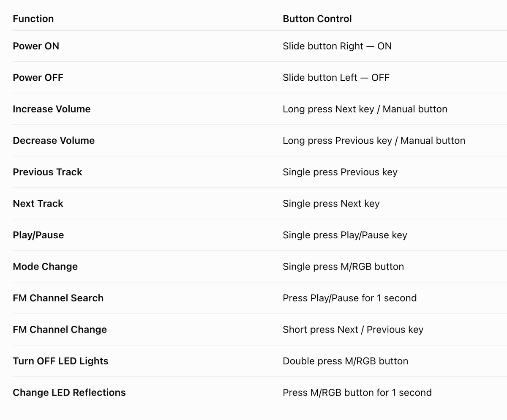This screenshot has width=507, height=420.
Task: Select the Previous Track row label
Action: [47, 172]
